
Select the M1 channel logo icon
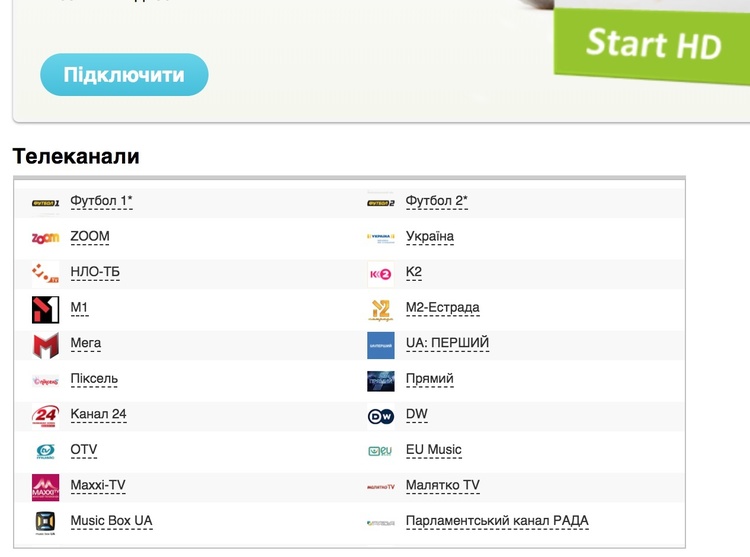pyautogui.click(x=45, y=309)
